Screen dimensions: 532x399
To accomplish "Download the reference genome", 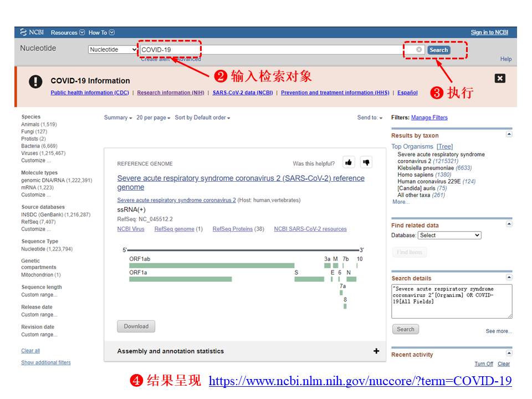I will [x=136, y=326].
